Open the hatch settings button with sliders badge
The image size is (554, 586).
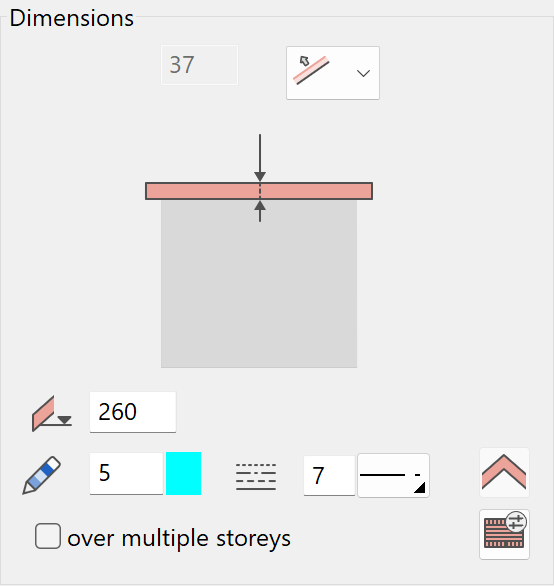504,534
